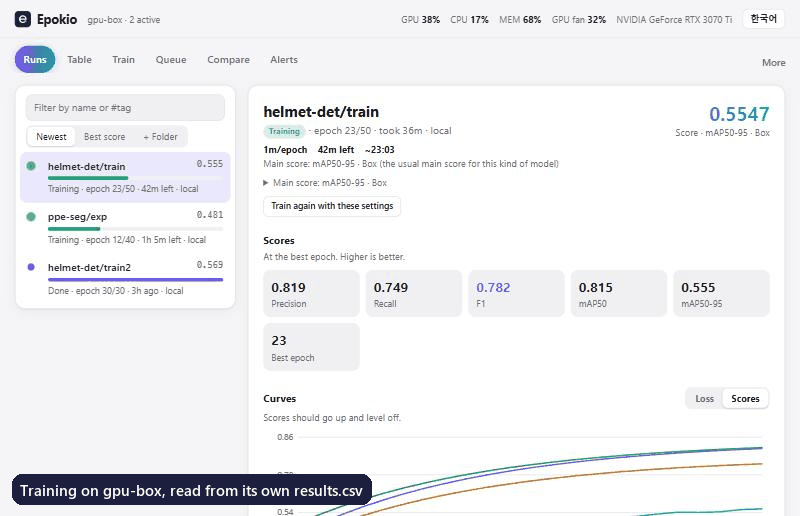Click the GPU 38% indicator
This screenshot has height=516, width=800.
(x=420, y=20)
